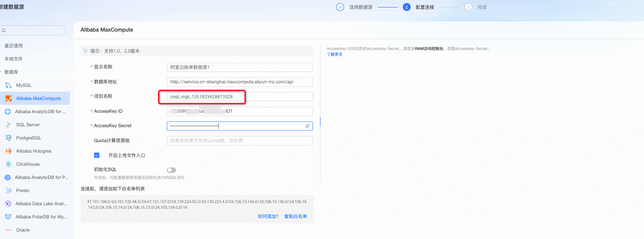Click the Alibaba MaxCompute panel title
This screenshot has width=644, height=239.
click(107, 30)
